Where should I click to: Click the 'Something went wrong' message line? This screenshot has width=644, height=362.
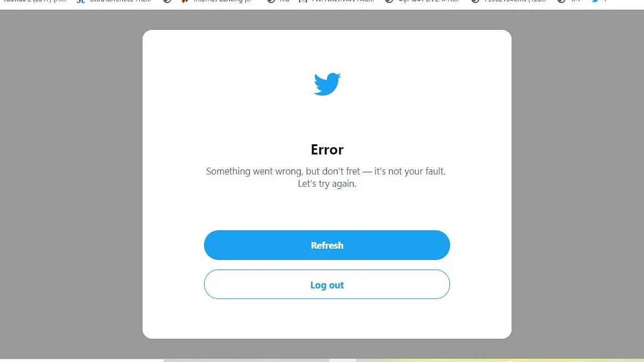(x=326, y=171)
